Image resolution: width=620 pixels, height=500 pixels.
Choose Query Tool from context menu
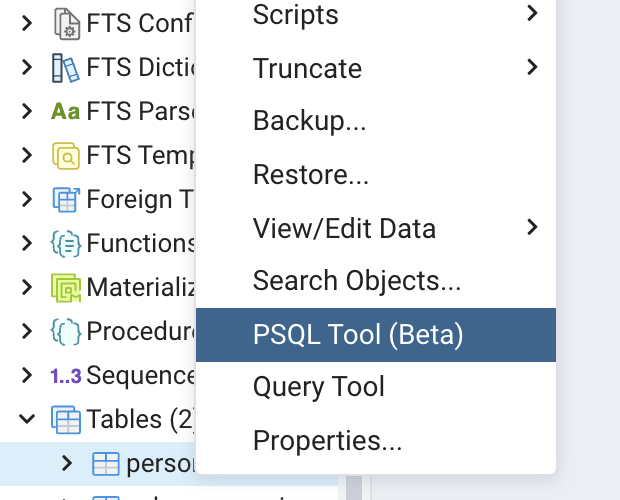[x=319, y=386]
